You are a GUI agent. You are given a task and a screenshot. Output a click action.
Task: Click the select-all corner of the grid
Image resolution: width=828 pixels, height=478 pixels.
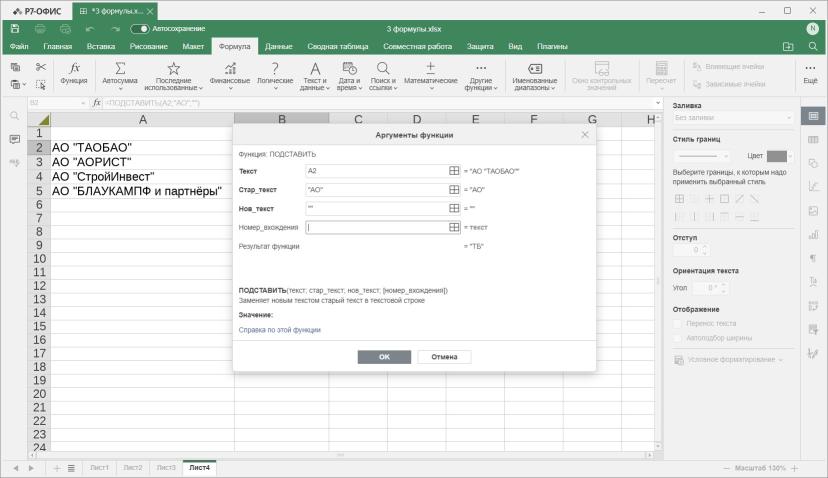point(39,120)
